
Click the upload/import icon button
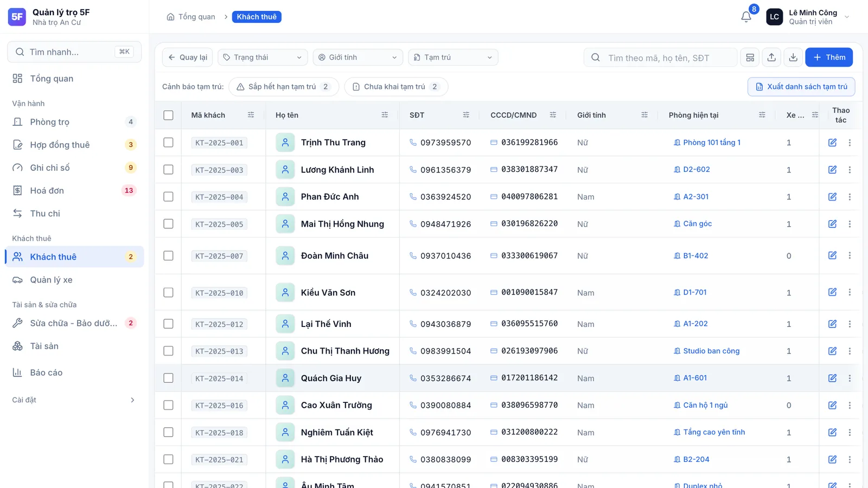(x=771, y=57)
